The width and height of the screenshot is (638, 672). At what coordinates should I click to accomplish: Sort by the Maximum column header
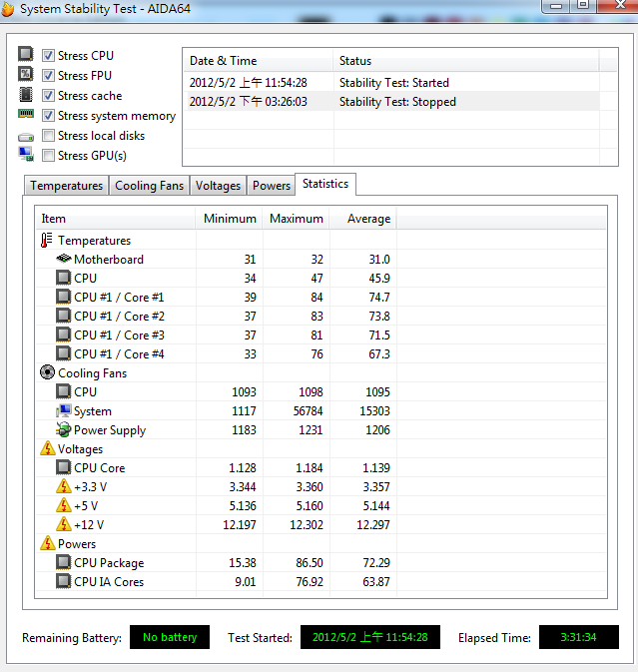tap(297, 219)
